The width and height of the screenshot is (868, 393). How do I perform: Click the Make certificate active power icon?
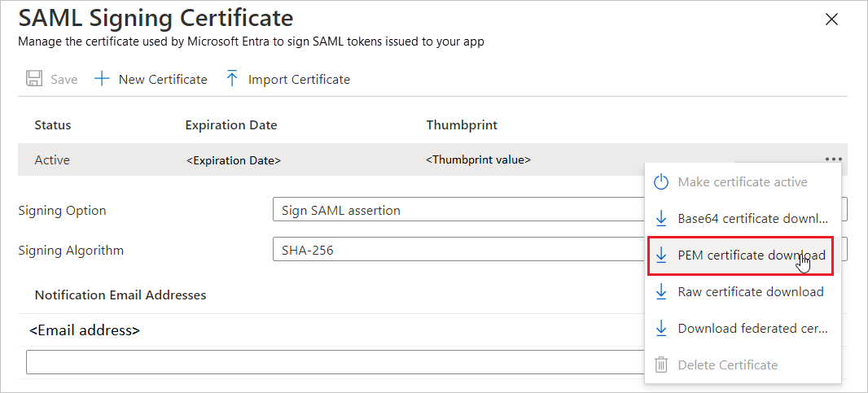[x=661, y=182]
